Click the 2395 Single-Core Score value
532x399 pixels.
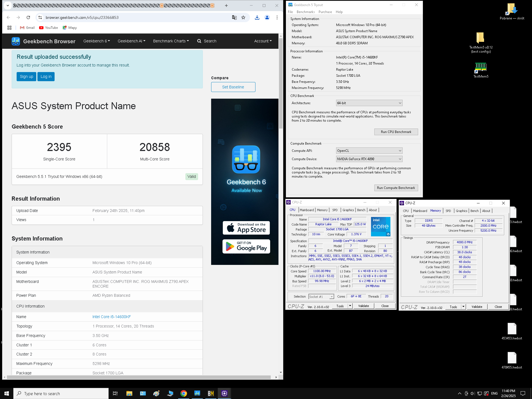tap(59, 147)
